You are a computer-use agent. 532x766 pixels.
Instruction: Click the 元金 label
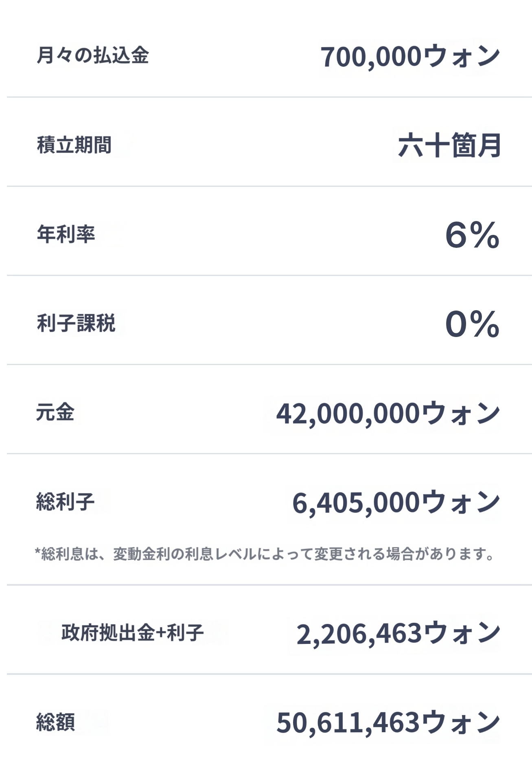tap(55, 412)
